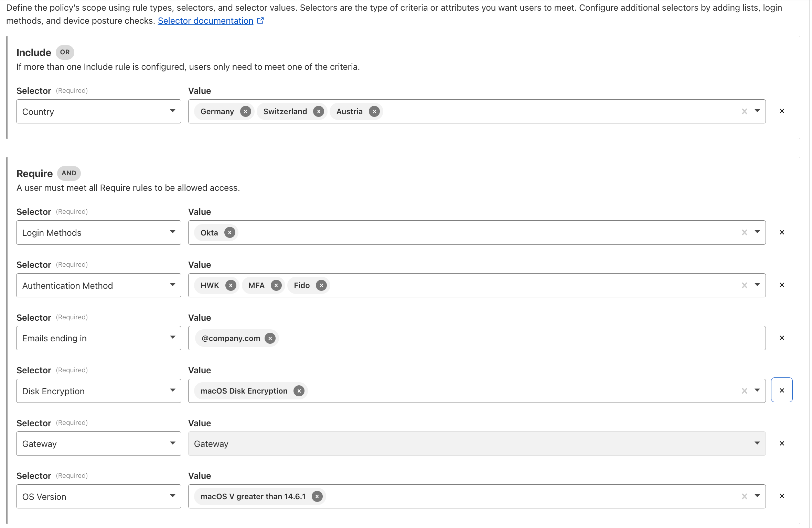Viewport: 812px width, 528px height.
Task: Delete the Emails ending in rule
Action: click(781, 338)
